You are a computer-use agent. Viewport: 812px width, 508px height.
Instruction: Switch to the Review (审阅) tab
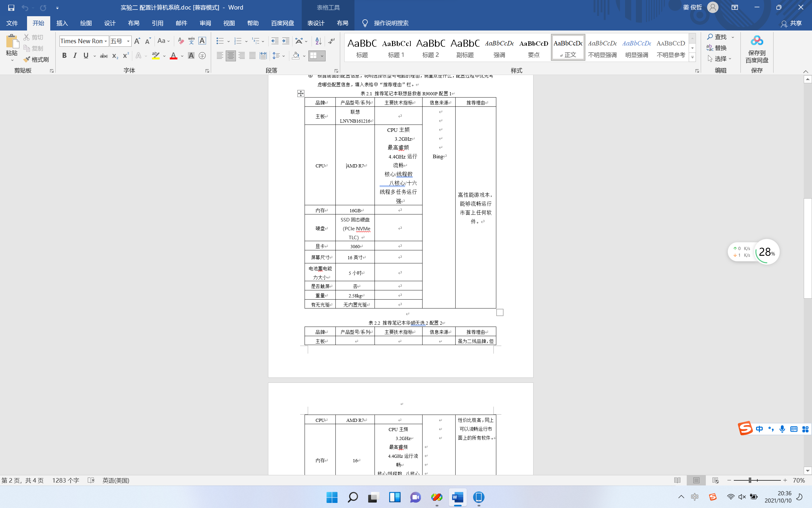click(205, 23)
